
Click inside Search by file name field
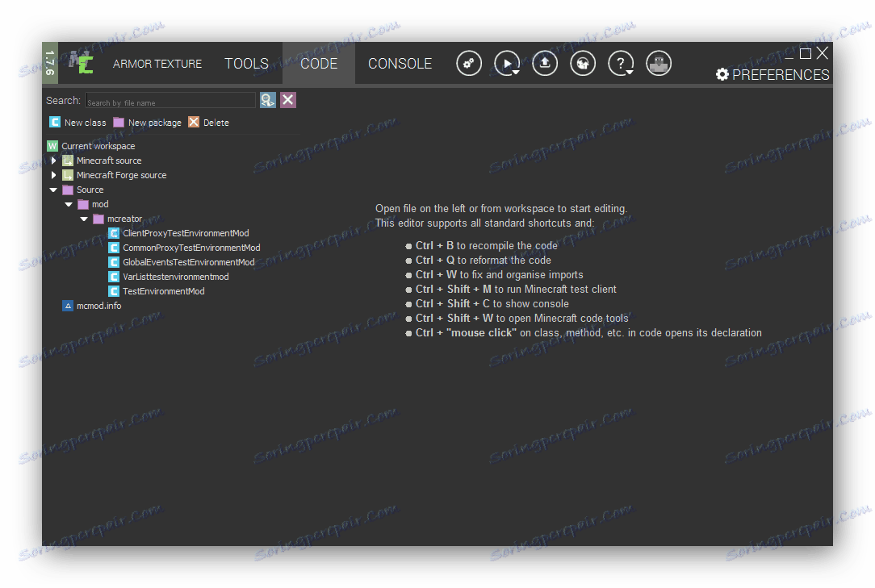[x=171, y=100]
